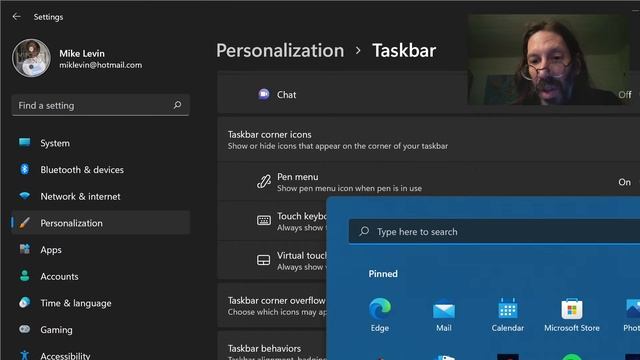Click the Personalization paintbrush icon

coord(24,222)
